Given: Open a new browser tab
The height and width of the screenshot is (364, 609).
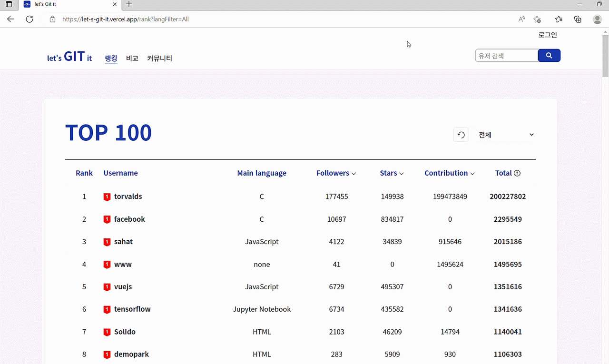Looking at the screenshot, I should 128,4.
